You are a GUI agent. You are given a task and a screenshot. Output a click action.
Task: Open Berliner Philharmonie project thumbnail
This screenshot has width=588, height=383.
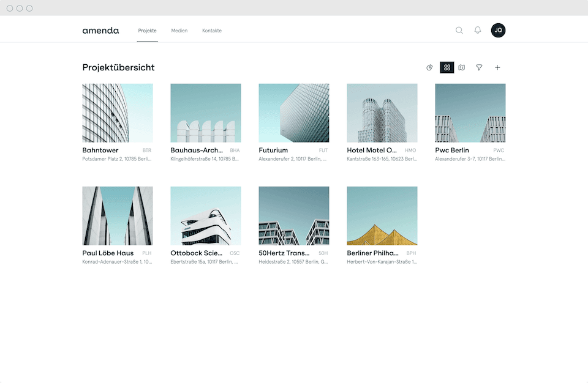382,216
